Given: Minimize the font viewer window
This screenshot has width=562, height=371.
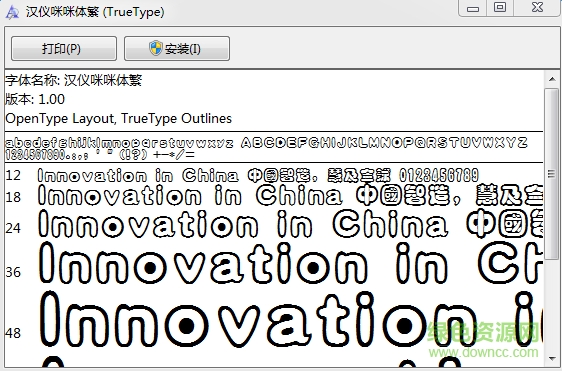Looking at the screenshot, I should [x=473, y=8].
